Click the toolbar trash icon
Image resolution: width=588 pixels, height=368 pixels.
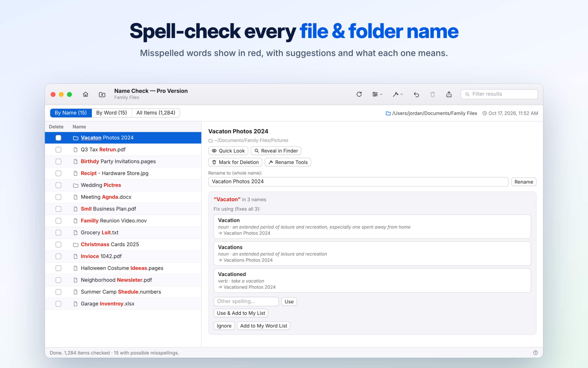pos(433,95)
